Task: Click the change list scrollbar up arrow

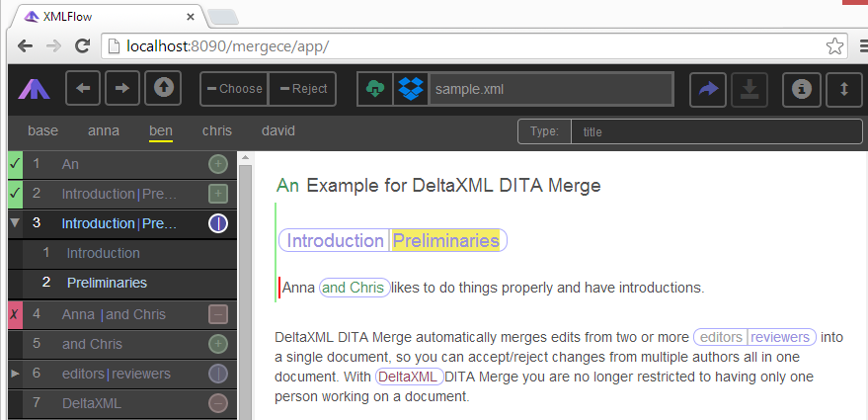Action: point(245,159)
